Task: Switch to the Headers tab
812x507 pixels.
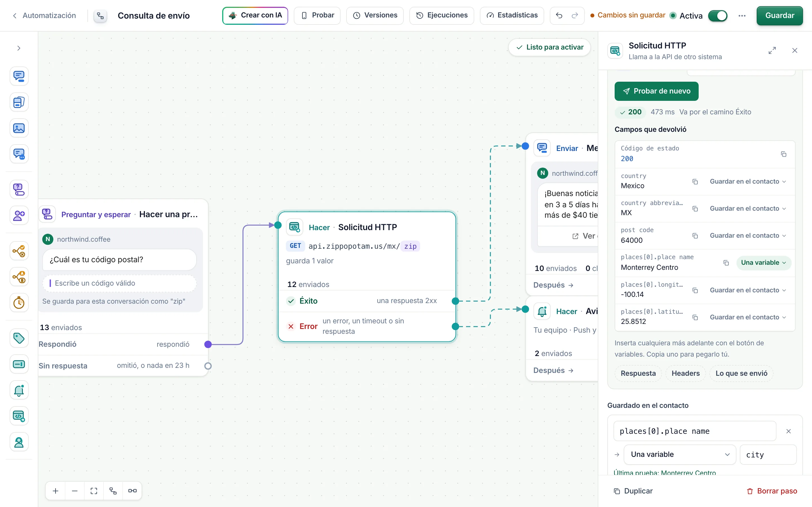Action: [x=685, y=373]
